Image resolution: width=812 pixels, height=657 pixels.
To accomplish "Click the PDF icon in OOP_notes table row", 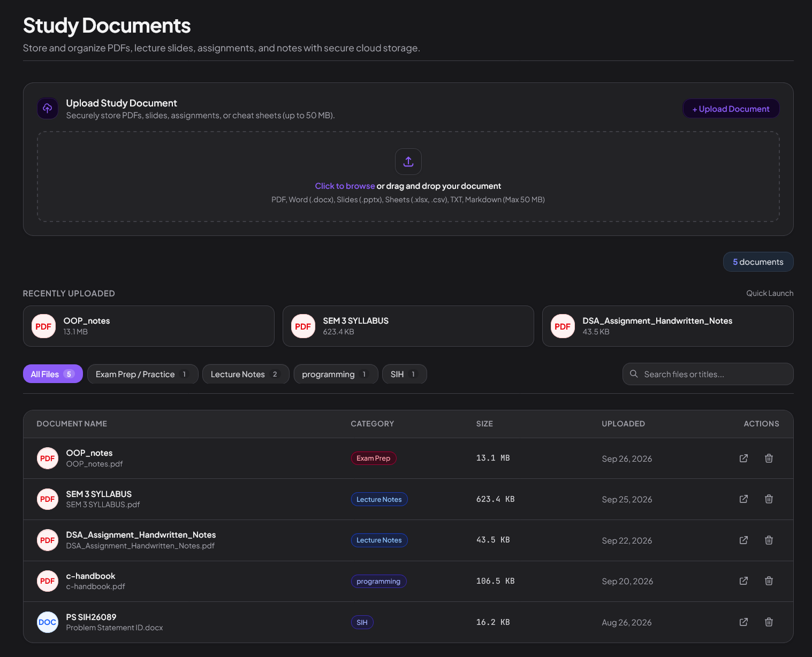I will point(48,458).
